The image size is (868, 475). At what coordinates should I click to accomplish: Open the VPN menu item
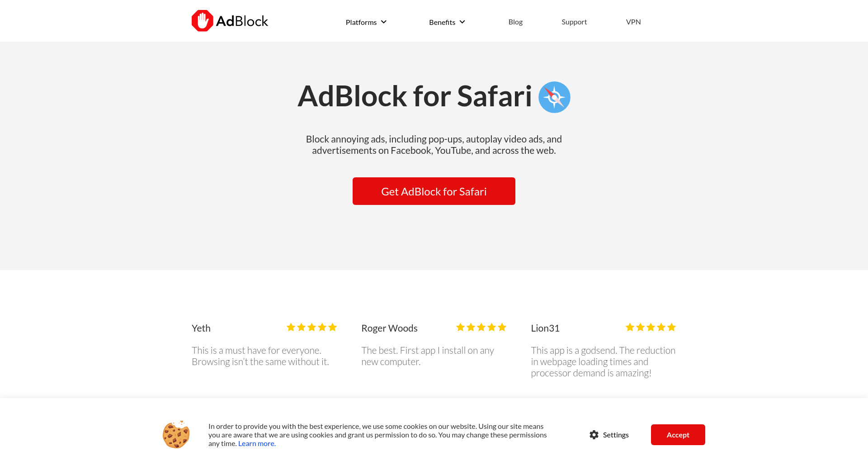pos(633,22)
